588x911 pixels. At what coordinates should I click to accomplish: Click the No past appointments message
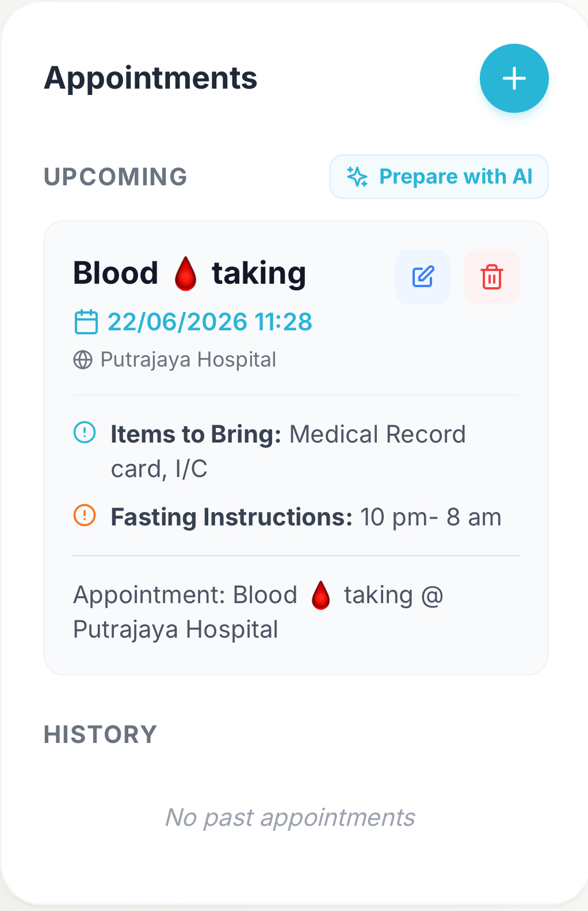[x=290, y=818]
